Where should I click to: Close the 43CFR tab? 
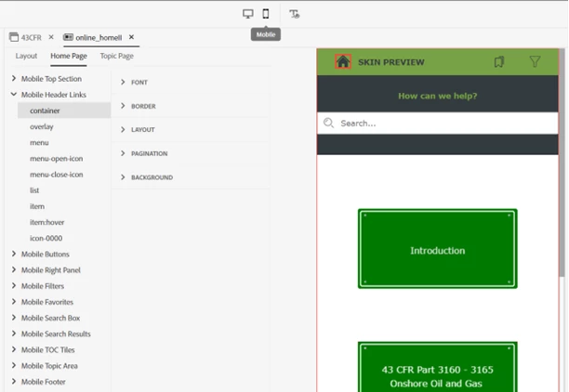tap(51, 37)
